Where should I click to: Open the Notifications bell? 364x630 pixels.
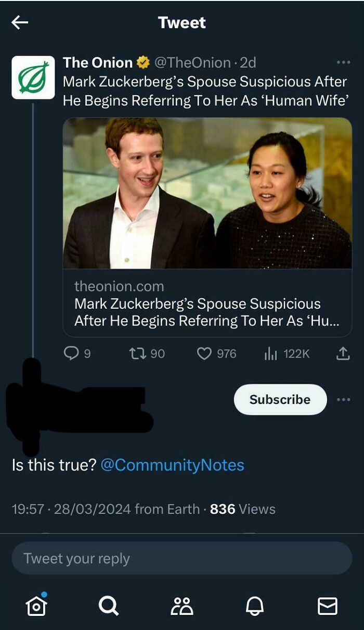click(x=255, y=606)
